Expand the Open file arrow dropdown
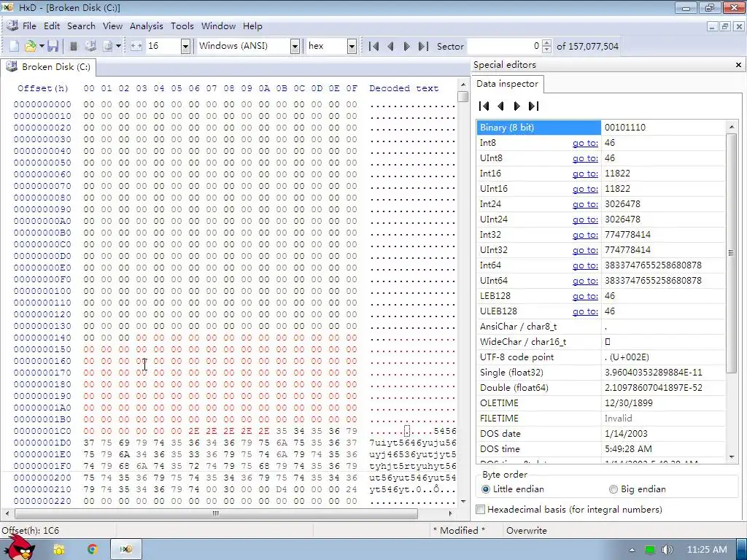This screenshot has width=747, height=560. (42, 46)
